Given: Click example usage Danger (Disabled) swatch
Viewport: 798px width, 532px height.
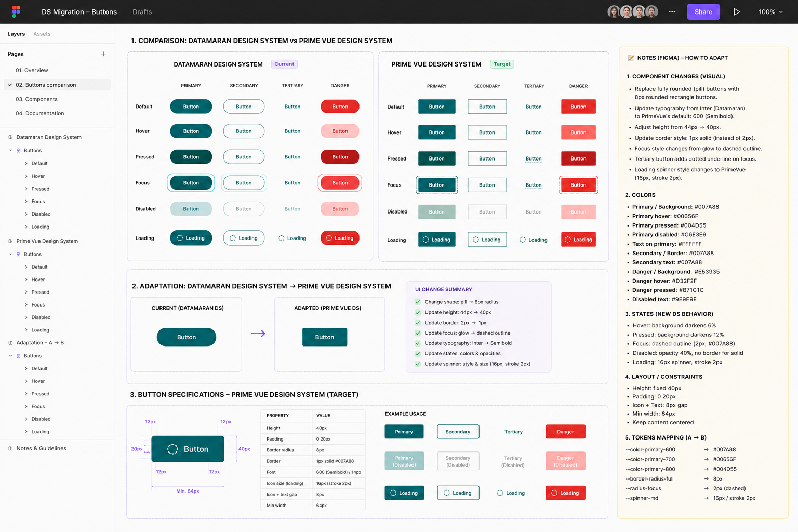Looking at the screenshot, I should [x=565, y=461].
